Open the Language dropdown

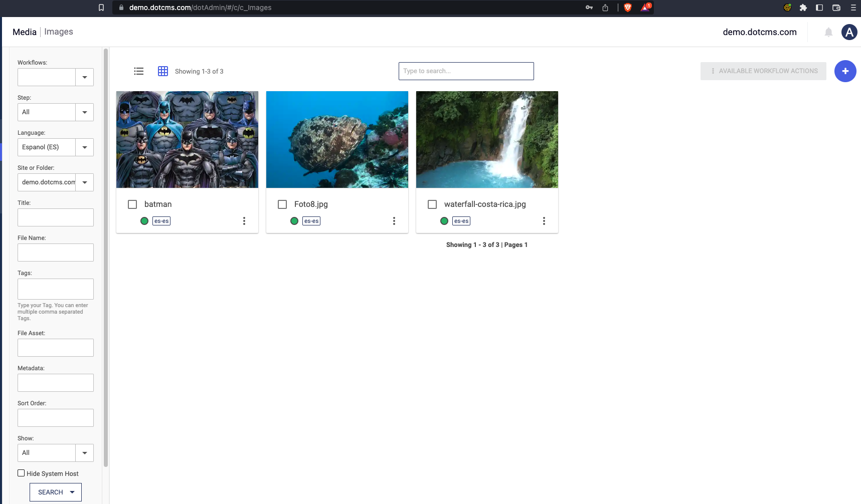(x=85, y=147)
